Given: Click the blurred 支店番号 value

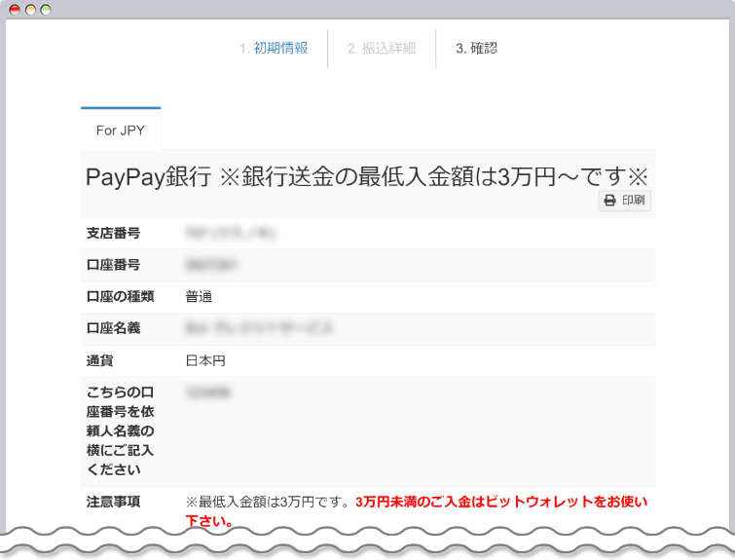Looking at the screenshot, I should [x=231, y=233].
